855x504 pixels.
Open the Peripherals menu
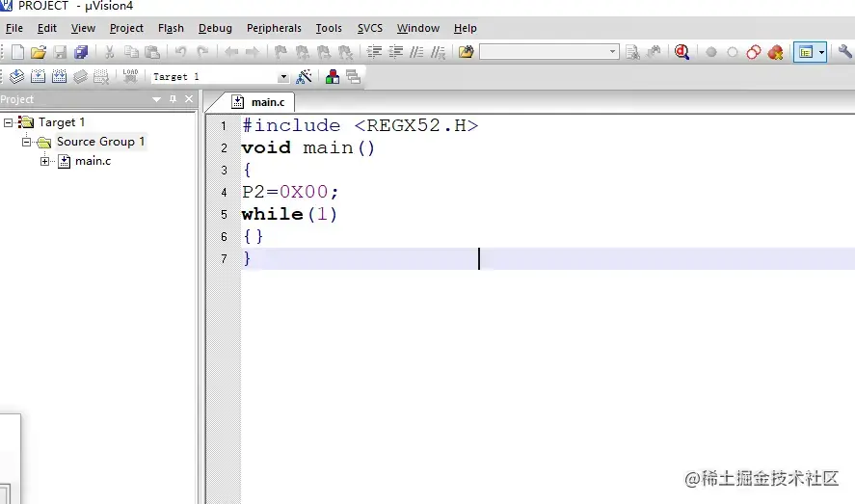274,28
